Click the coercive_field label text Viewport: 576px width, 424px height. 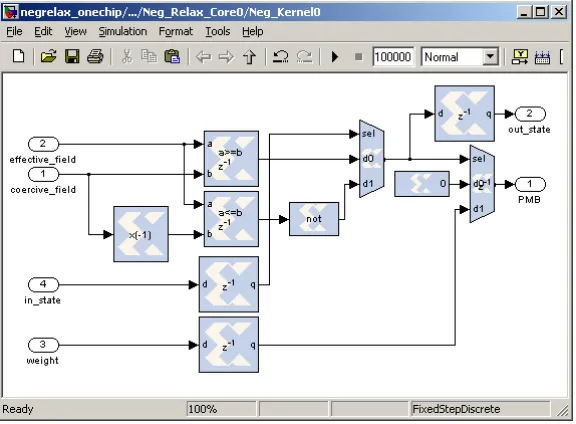(43, 190)
